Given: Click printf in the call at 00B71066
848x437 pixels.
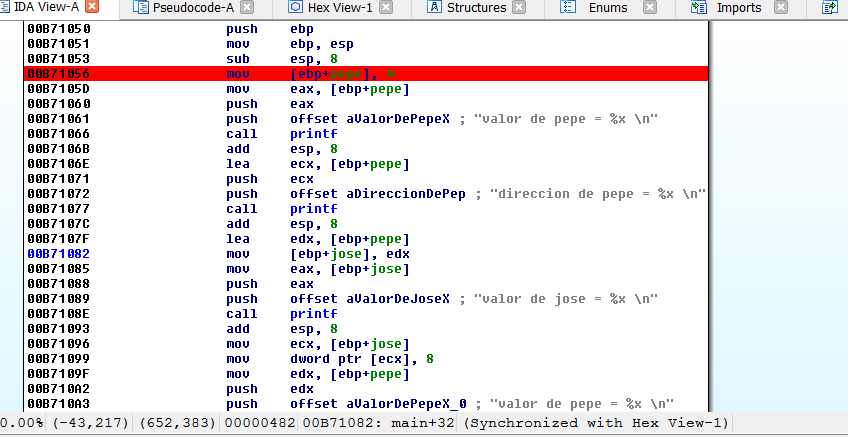Looking at the screenshot, I should 310,134.
